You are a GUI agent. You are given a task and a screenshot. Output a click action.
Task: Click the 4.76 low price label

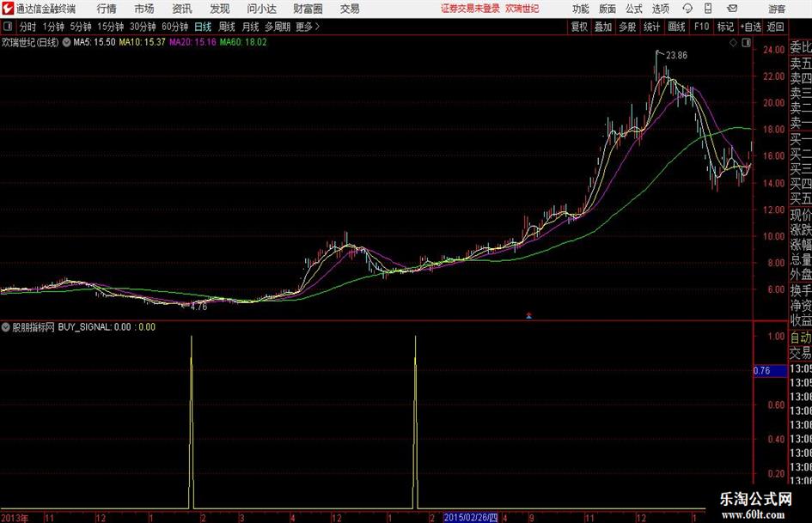[198, 307]
